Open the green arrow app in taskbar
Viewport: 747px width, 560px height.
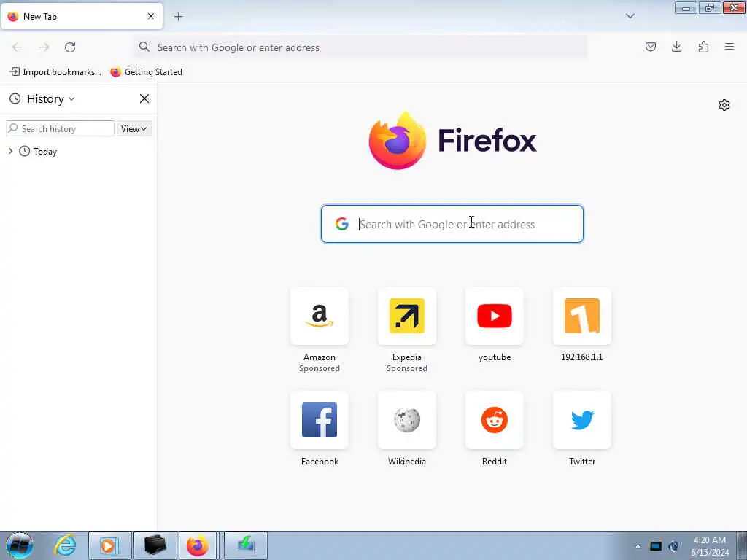[x=246, y=545]
